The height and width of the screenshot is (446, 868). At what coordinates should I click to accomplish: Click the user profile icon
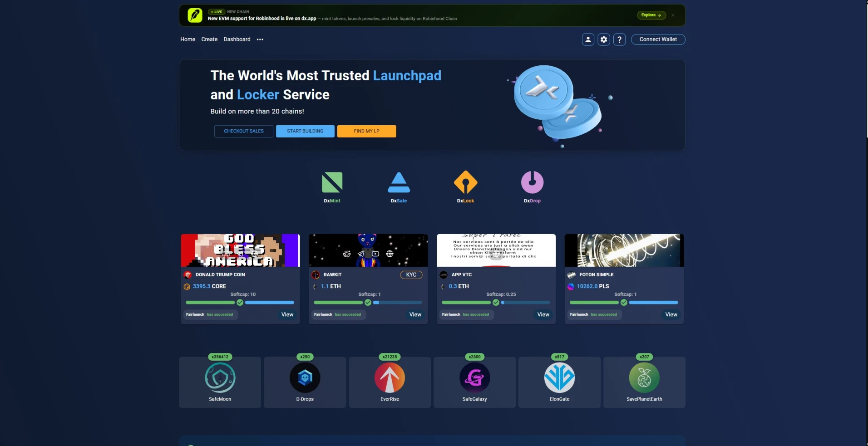(x=588, y=39)
